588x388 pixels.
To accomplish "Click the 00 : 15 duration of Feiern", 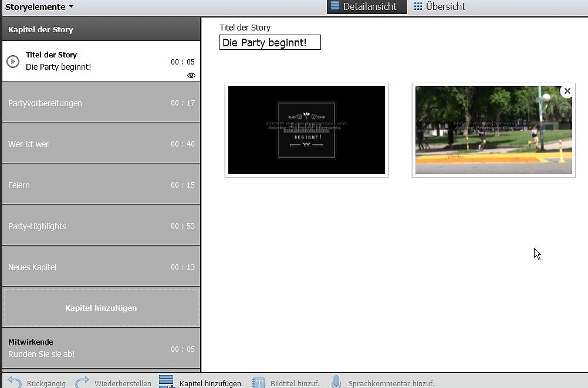I will [x=183, y=185].
